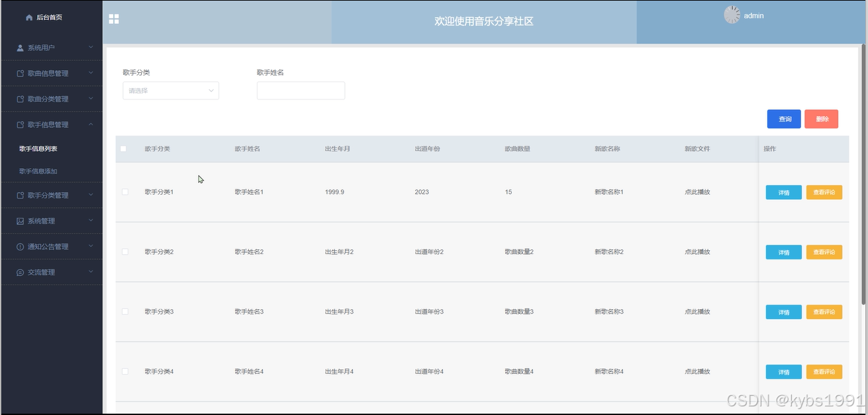Click 点此播放 in row 新歌名称3
The width and height of the screenshot is (868, 415).
click(697, 311)
